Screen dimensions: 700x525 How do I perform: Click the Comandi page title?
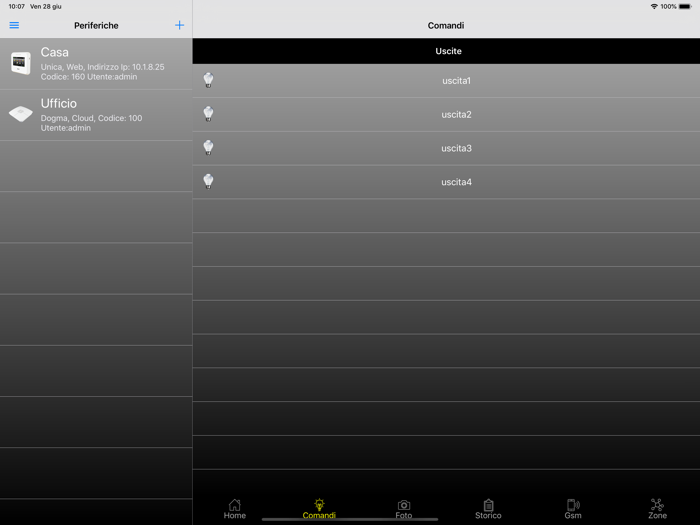[446, 25]
